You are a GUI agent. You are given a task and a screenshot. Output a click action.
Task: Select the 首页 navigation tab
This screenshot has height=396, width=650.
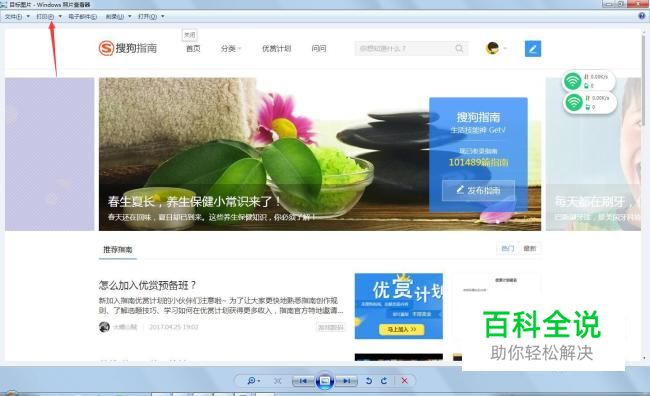193,49
